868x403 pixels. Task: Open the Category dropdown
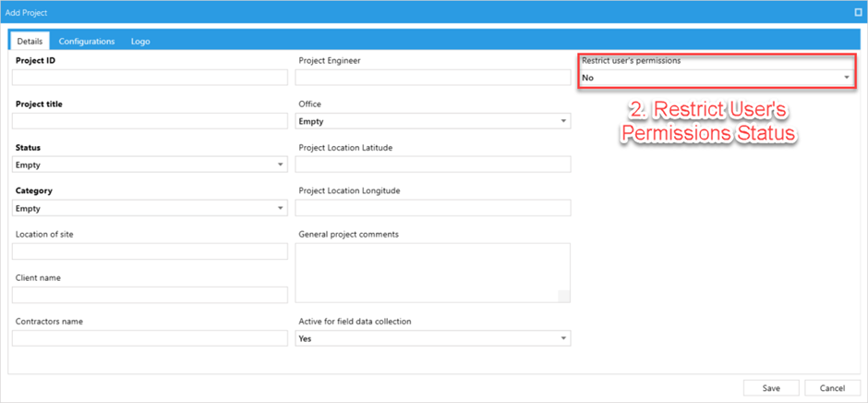150,208
